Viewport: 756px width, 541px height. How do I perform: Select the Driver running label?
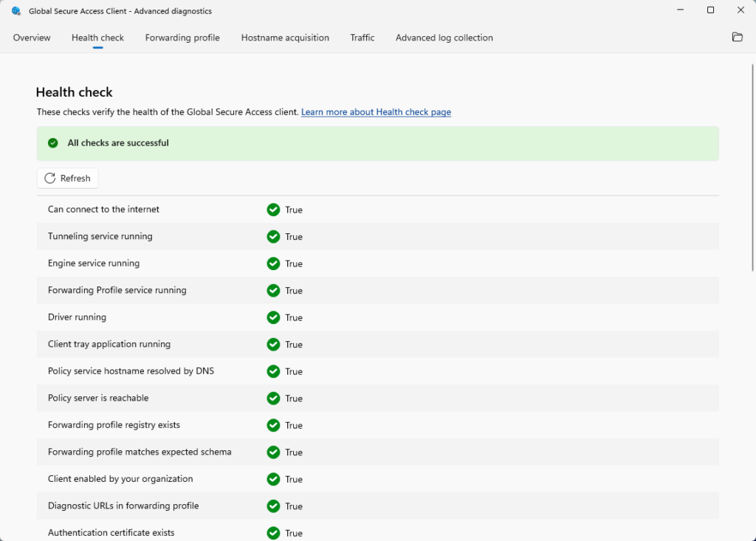[77, 317]
